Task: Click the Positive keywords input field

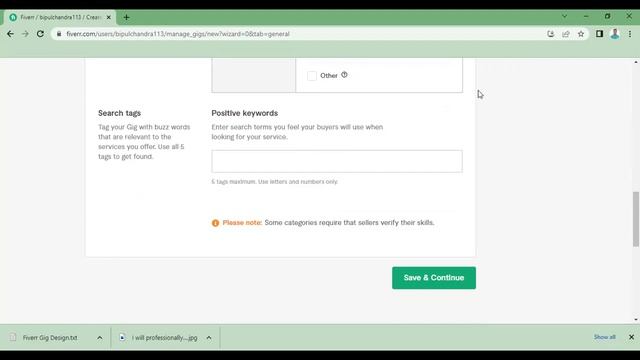Action: tap(337, 161)
